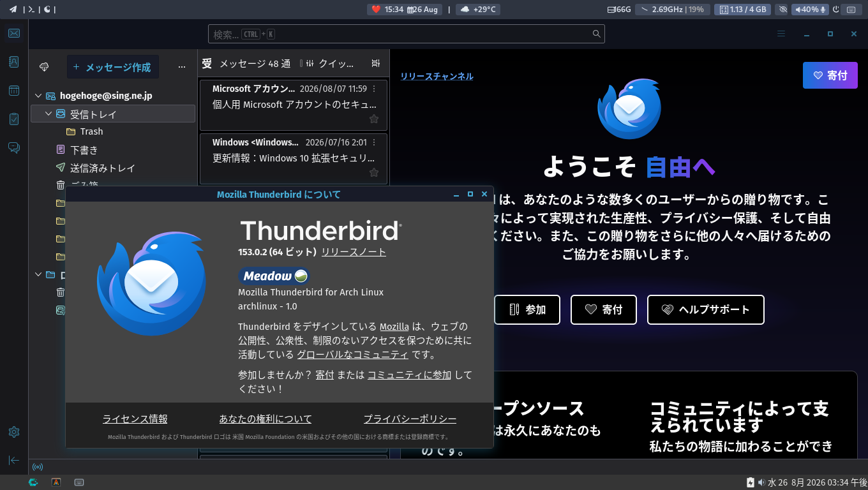Click the 寄付 button next to 参加
The image size is (868, 490).
(604, 309)
